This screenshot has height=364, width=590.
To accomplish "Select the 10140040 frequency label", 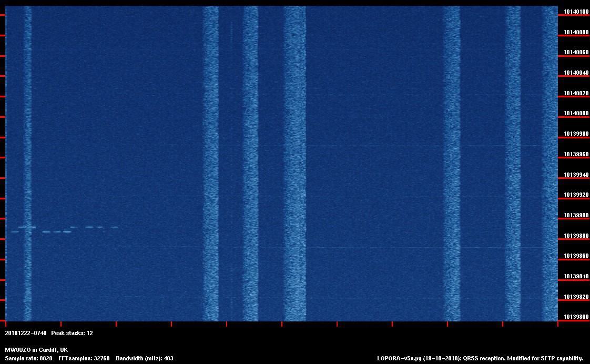I will [576, 73].
